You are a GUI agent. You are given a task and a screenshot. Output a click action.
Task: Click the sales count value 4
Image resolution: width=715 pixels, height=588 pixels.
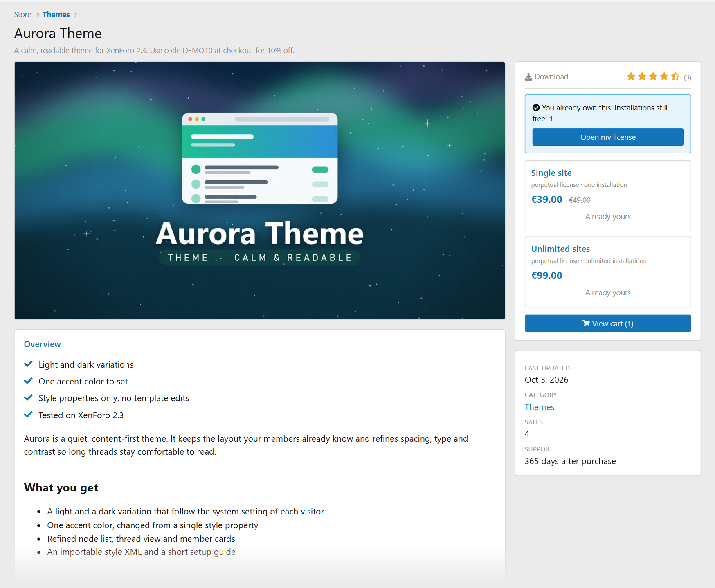coord(527,434)
